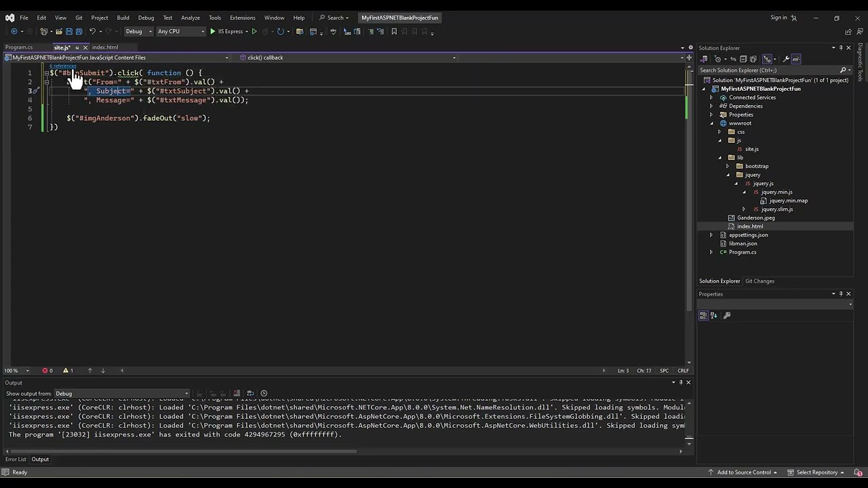Open the Extensions menu
Screen dimensions: 868x488
tap(242, 18)
